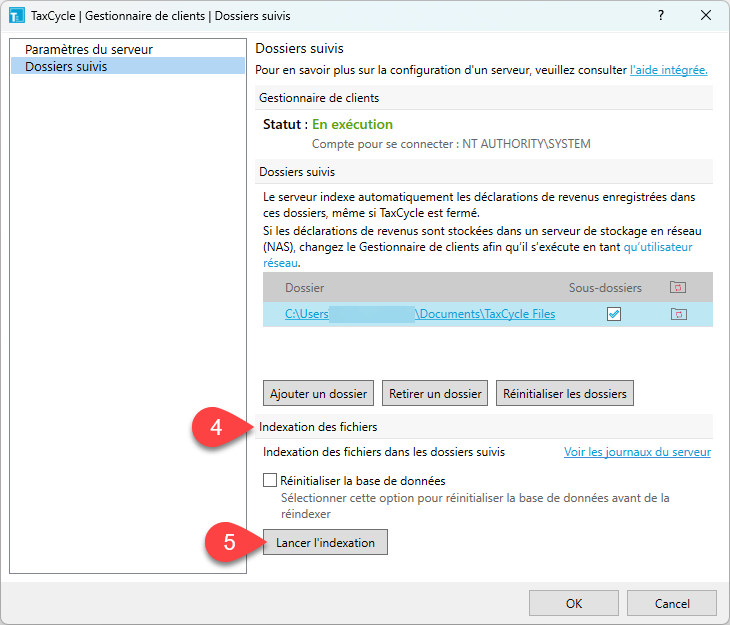
Task: Click the folder icon in the TaxCycle Files row
Action: click(678, 314)
